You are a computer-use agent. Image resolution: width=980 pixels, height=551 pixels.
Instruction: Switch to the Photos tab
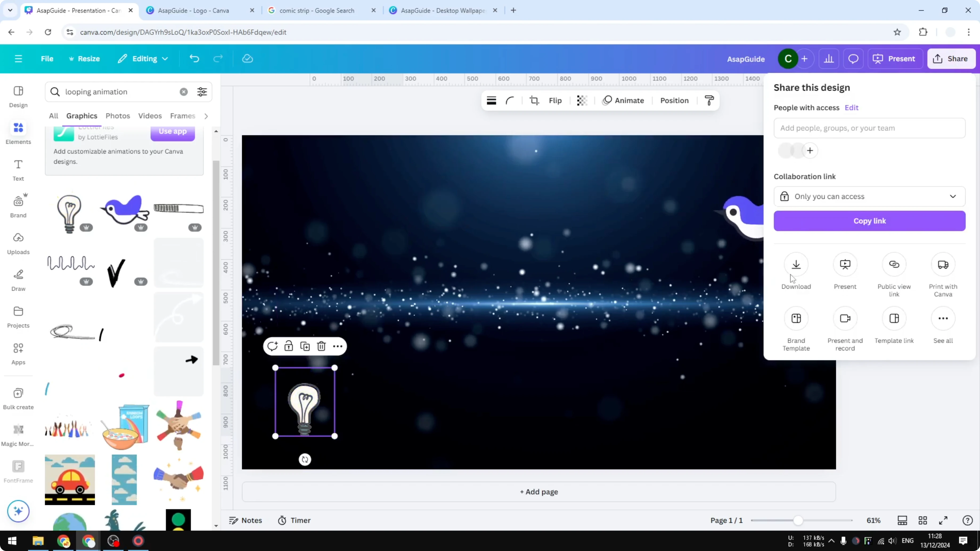[x=117, y=116]
